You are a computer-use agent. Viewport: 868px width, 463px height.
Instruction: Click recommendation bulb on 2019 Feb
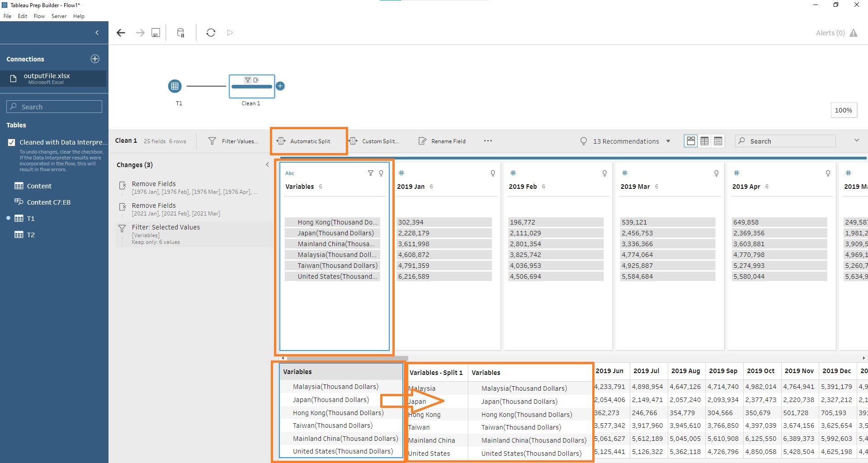(604, 173)
